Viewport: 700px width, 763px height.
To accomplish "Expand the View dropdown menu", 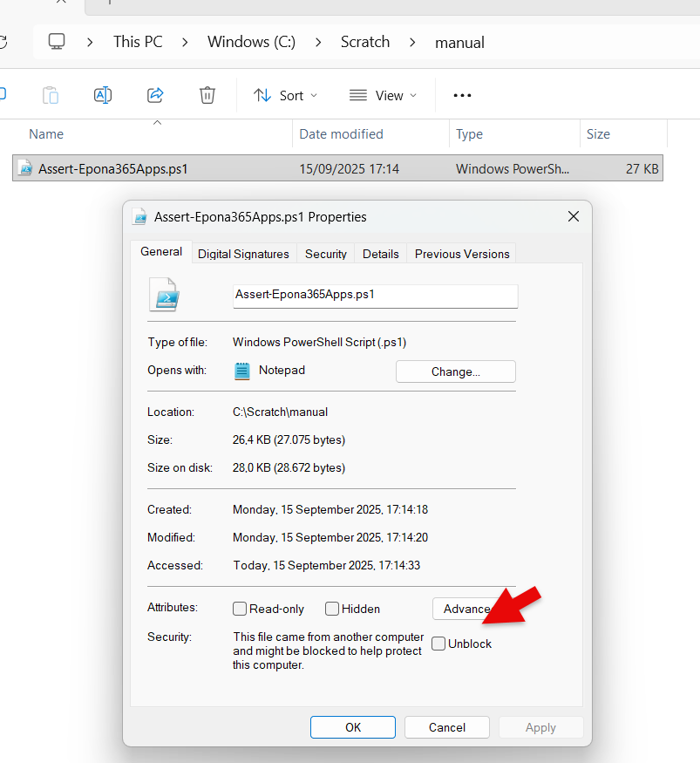I will click(383, 96).
